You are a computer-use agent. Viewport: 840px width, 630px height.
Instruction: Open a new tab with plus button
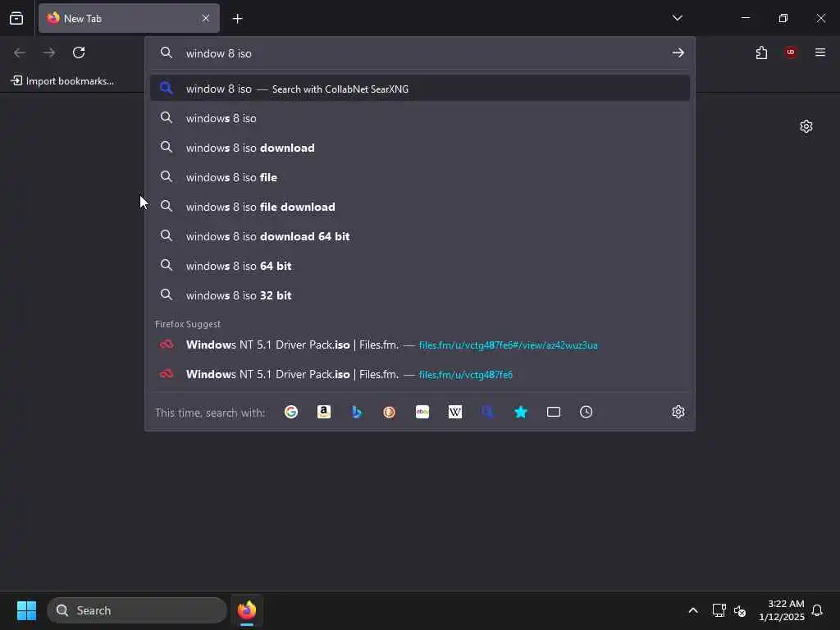tap(237, 19)
